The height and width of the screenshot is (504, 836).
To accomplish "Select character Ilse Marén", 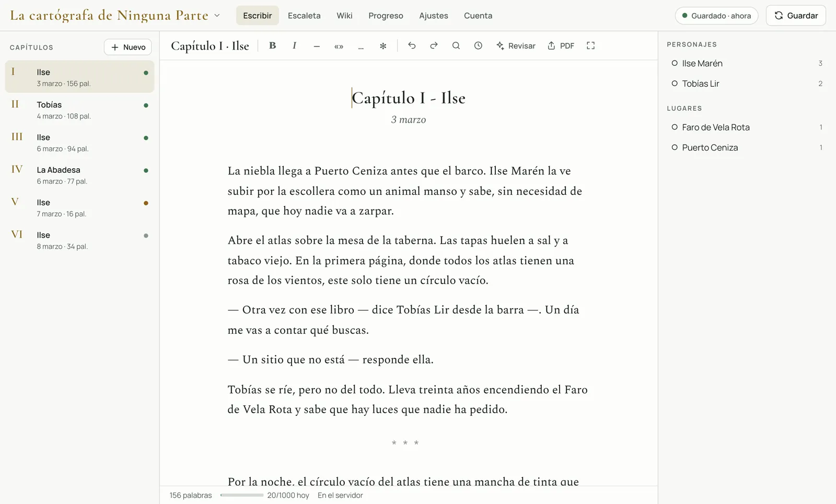I will click(747, 63).
